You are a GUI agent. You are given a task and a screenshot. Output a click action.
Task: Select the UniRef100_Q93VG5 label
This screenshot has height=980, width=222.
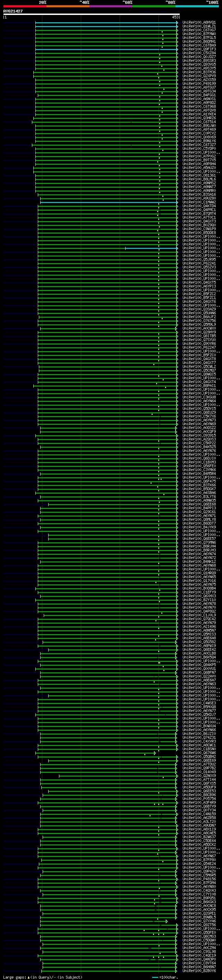click(x=199, y=64)
